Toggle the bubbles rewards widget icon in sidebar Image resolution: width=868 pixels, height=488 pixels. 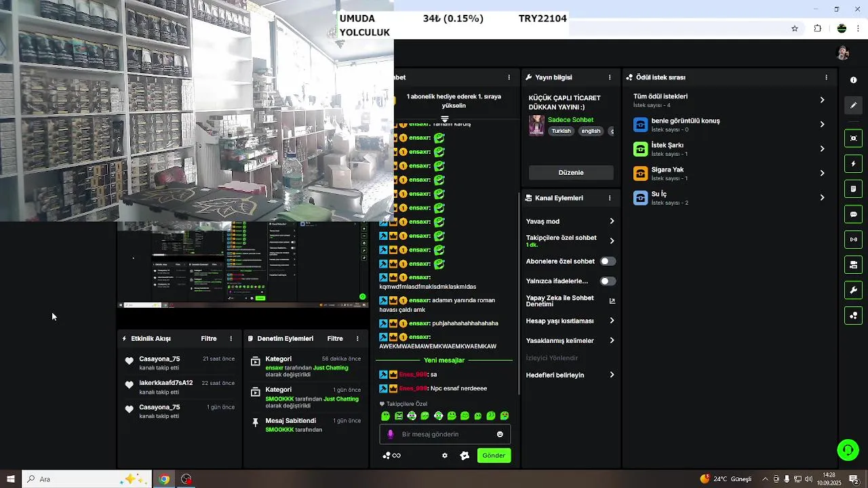coord(853,315)
